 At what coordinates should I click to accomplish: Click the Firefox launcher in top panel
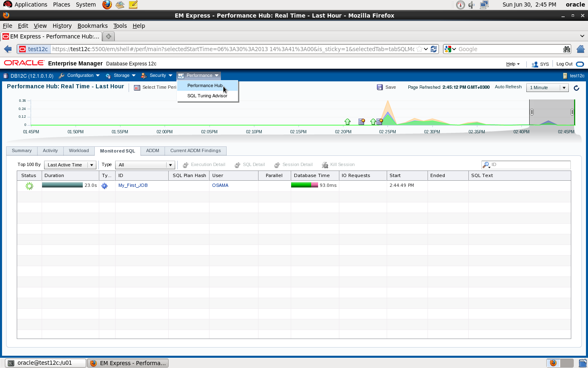coord(107,4)
